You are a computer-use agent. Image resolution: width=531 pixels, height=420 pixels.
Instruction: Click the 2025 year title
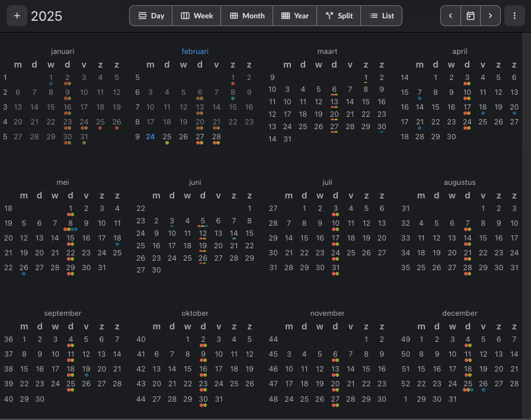(x=46, y=17)
